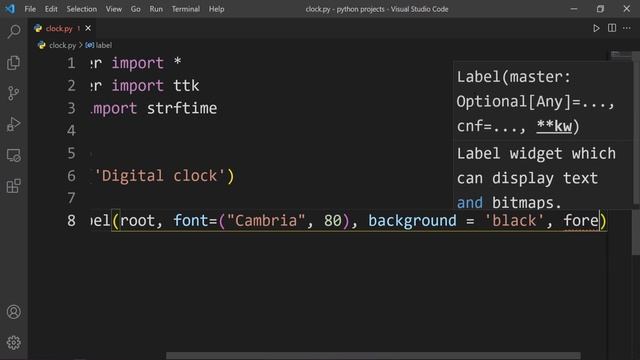This screenshot has height=360, width=640.
Task: Click the "Cambria" font string
Action: tap(266, 221)
